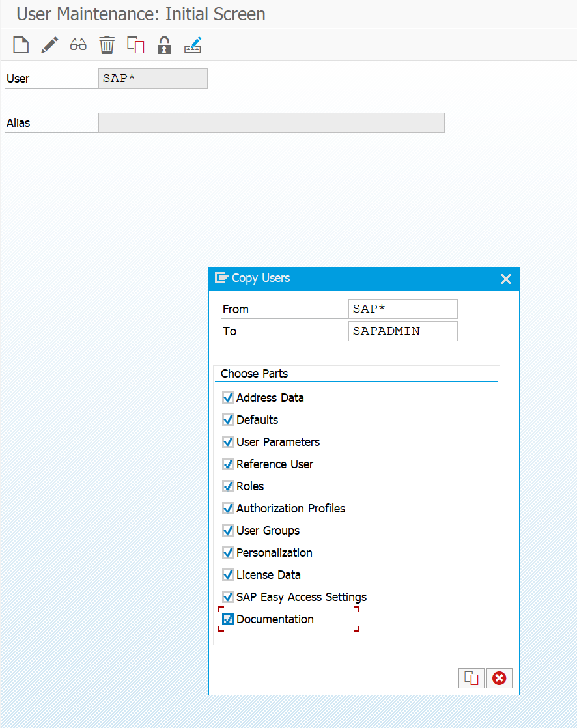Cancel the Copy Users dialog with red X
Viewport: 577px width, 728px height.
coord(499,679)
